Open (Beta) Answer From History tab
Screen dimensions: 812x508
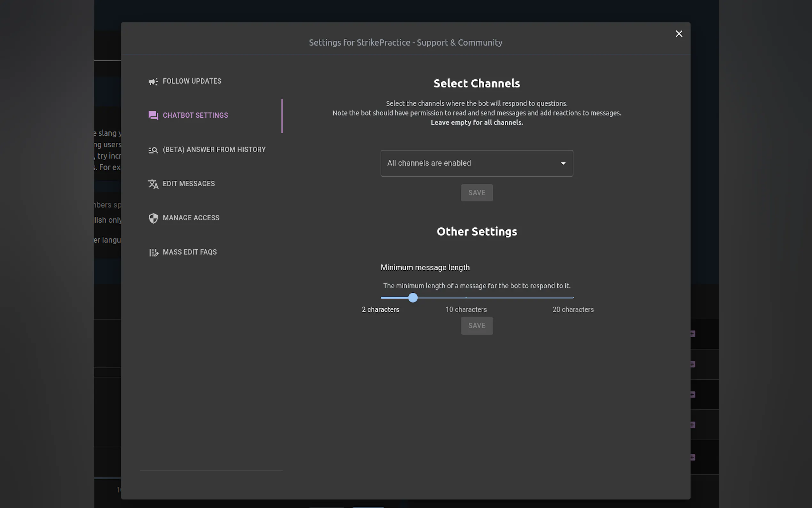(x=214, y=149)
